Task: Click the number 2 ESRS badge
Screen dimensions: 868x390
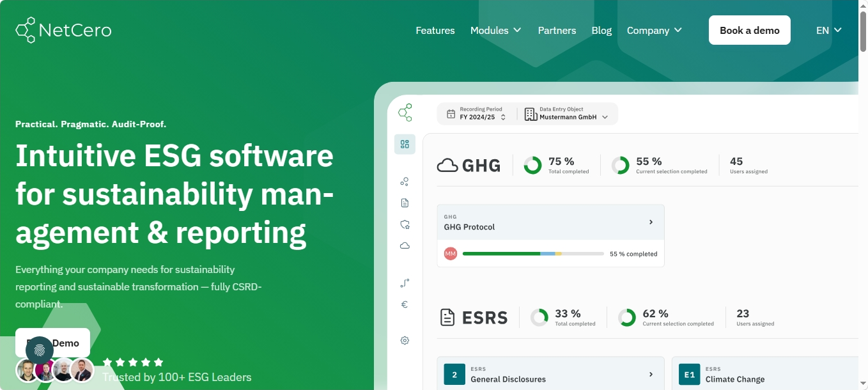Action: pyautogui.click(x=454, y=375)
